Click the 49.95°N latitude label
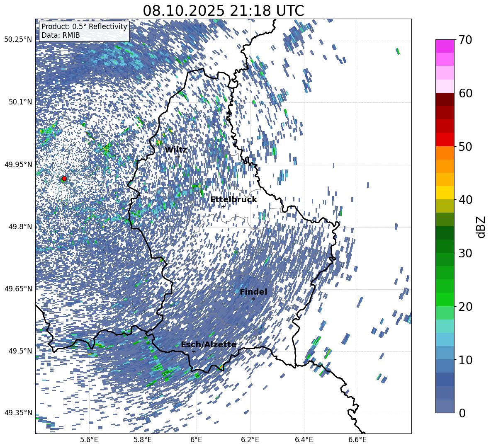The height and width of the screenshot is (448, 491). click(x=18, y=164)
